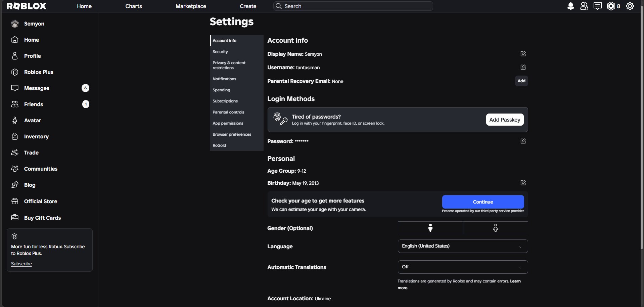Click Add for Parental Recovery Email
The width and height of the screenshot is (644, 307).
521,81
